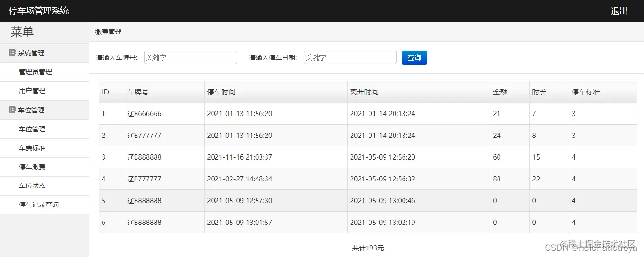Focus the 车牌号 keyword input field
Viewport: 644px width, 257px height.
(190, 58)
